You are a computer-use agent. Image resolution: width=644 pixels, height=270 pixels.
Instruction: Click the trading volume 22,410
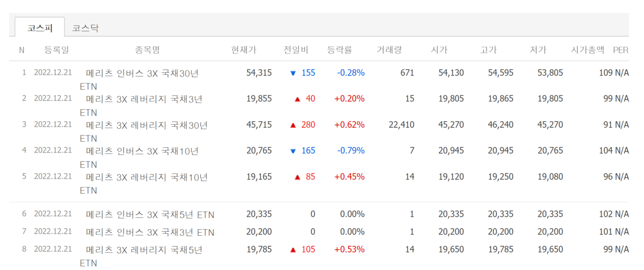[401, 125]
